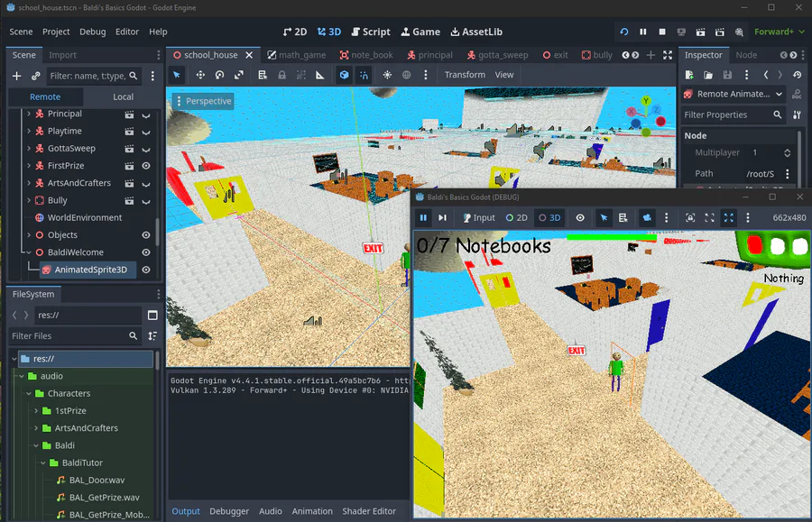Click the game window select arrow tool
Viewport: 812px width, 522px height.
coord(604,218)
